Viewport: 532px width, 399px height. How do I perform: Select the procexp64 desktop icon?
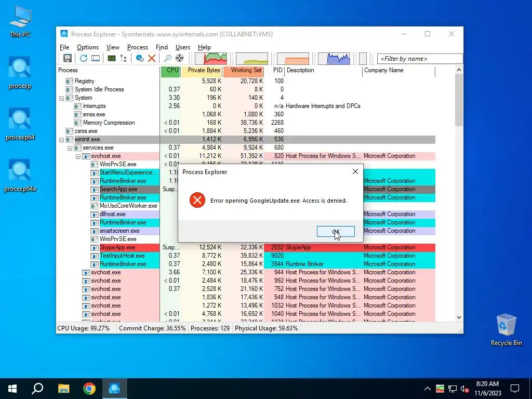tap(20, 124)
